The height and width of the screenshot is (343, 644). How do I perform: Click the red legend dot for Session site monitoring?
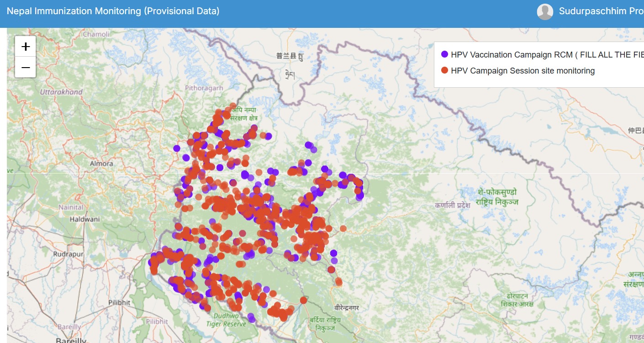(x=444, y=70)
